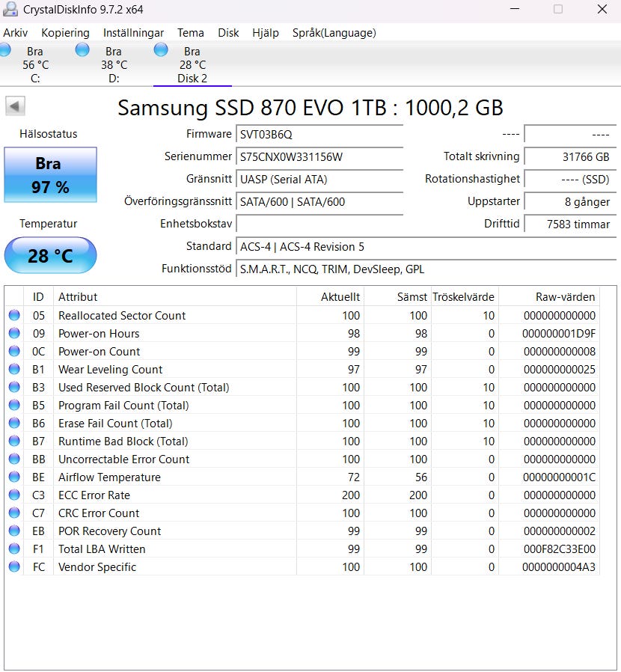
Task: Click the Bra 97 % health status button
Action: point(50,174)
